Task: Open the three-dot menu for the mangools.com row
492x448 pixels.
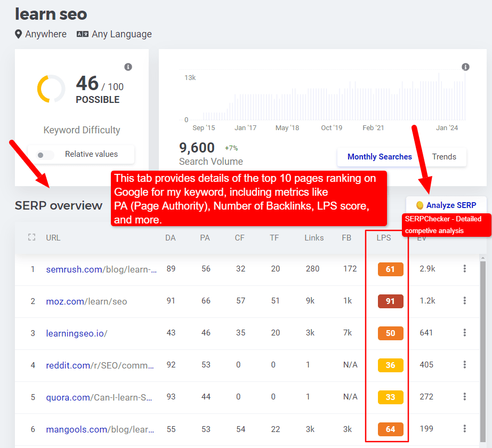Action: [x=465, y=429]
